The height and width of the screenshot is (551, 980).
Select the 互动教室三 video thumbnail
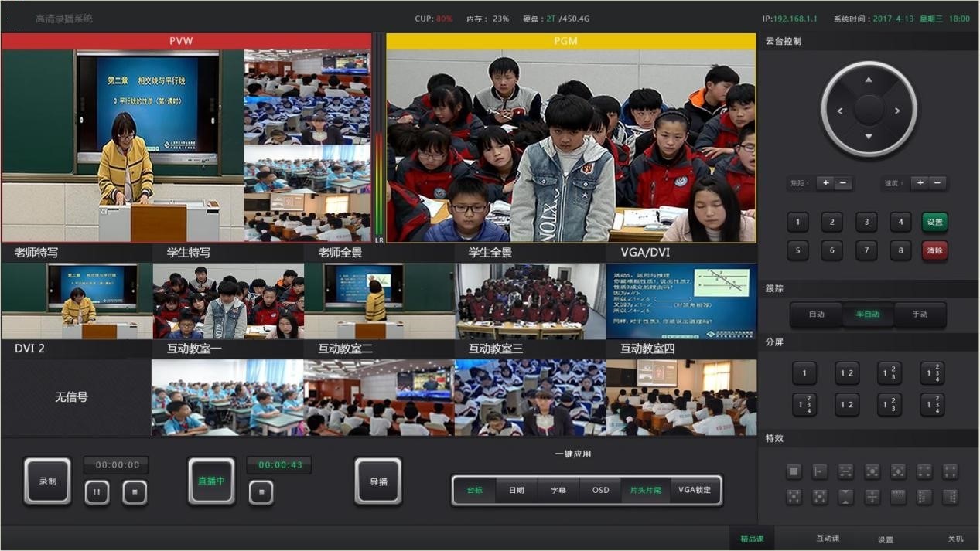tap(530, 397)
